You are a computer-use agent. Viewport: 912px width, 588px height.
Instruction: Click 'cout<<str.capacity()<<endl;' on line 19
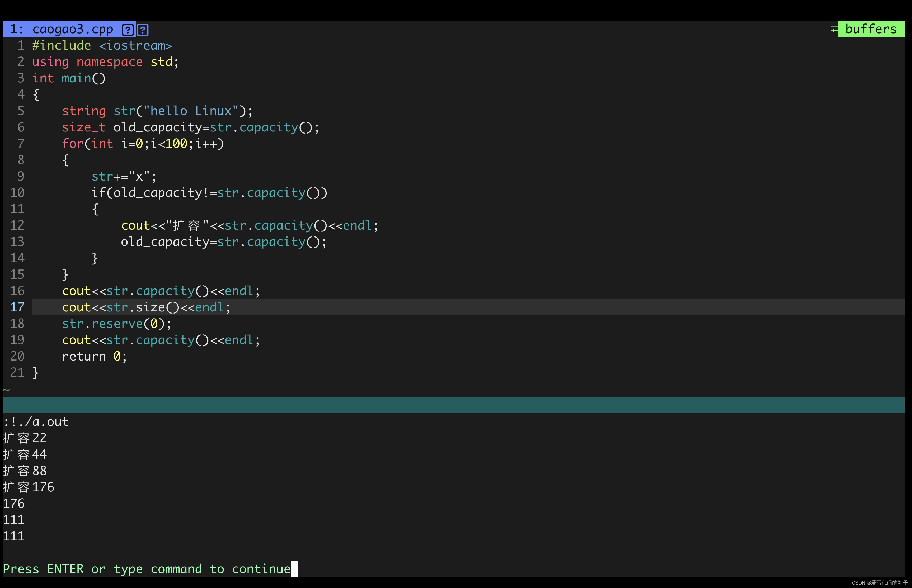pos(161,340)
